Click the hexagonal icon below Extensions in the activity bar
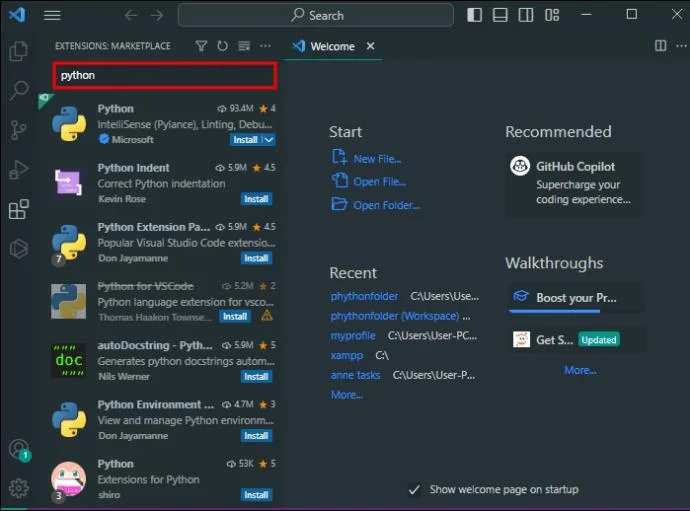 18,249
